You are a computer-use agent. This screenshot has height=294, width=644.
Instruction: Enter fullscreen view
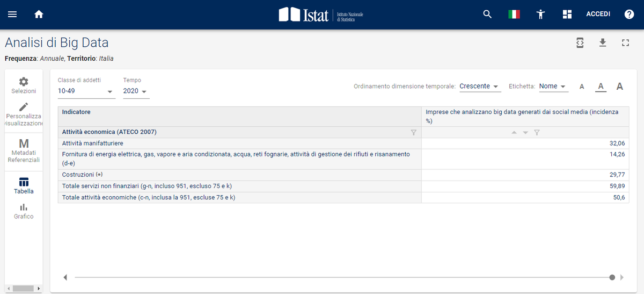[625, 43]
